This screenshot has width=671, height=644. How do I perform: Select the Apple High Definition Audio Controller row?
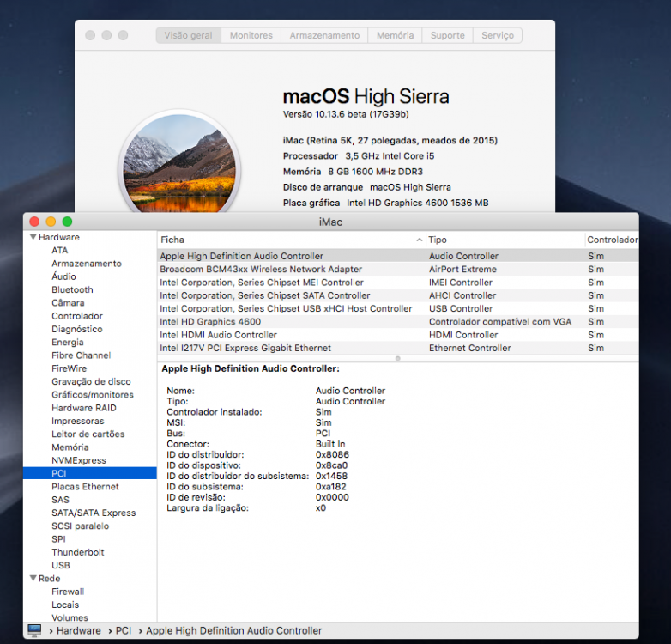[398, 256]
